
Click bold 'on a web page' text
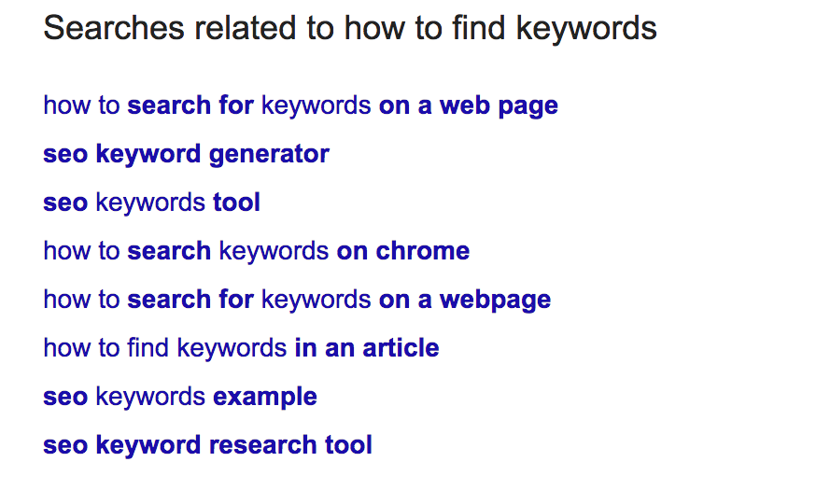coord(469,106)
